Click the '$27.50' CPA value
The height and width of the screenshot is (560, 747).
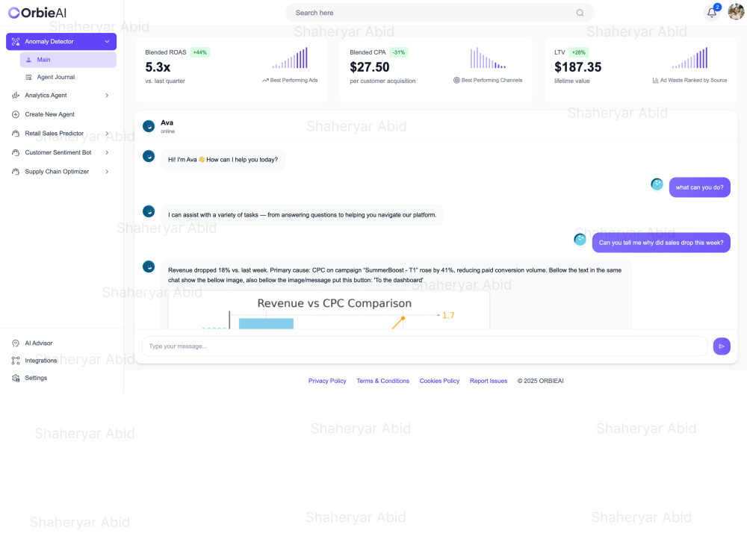pos(370,67)
